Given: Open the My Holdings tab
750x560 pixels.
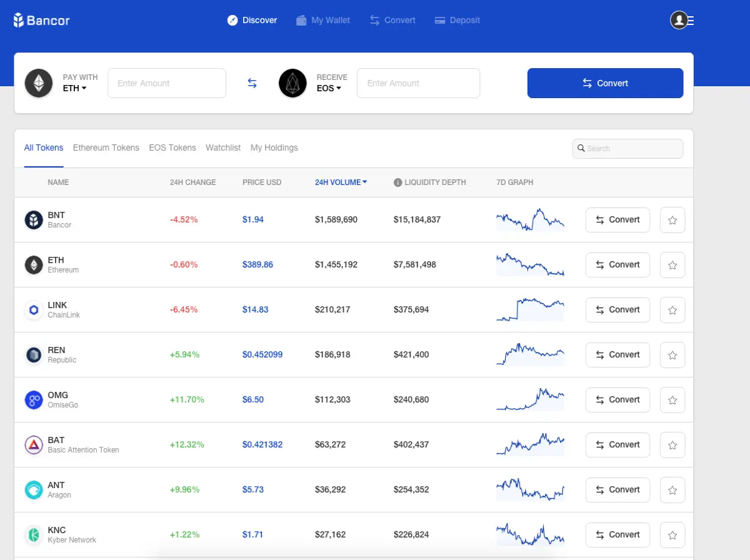Looking at the screenshot, I should coord(274,147).
